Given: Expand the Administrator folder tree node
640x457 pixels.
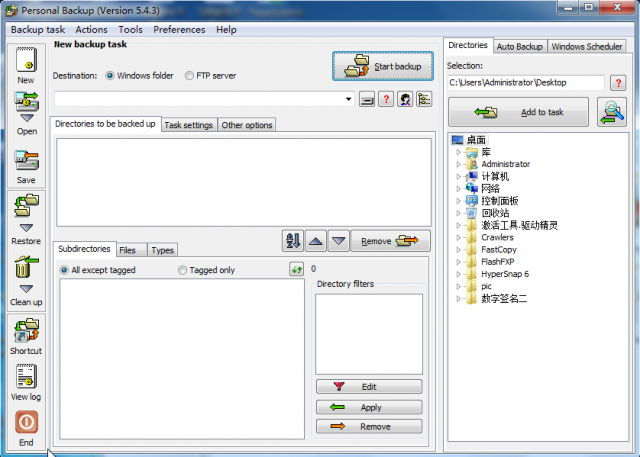Looking at the screenshot, I should 459,164.
